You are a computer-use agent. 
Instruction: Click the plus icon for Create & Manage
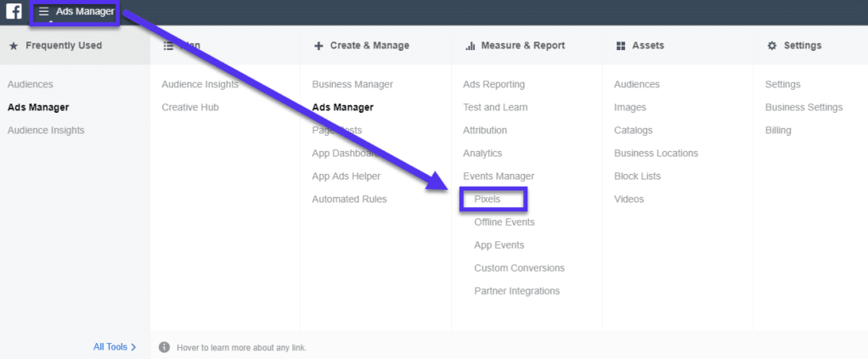click(x=318, y=46)
